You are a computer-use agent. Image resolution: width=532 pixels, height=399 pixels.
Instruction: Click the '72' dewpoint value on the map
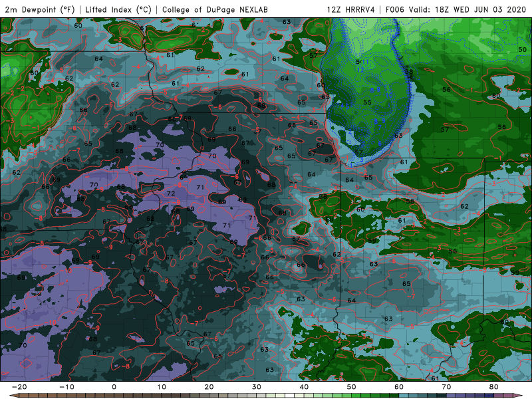pyautogui.click(x=171, y=194)
